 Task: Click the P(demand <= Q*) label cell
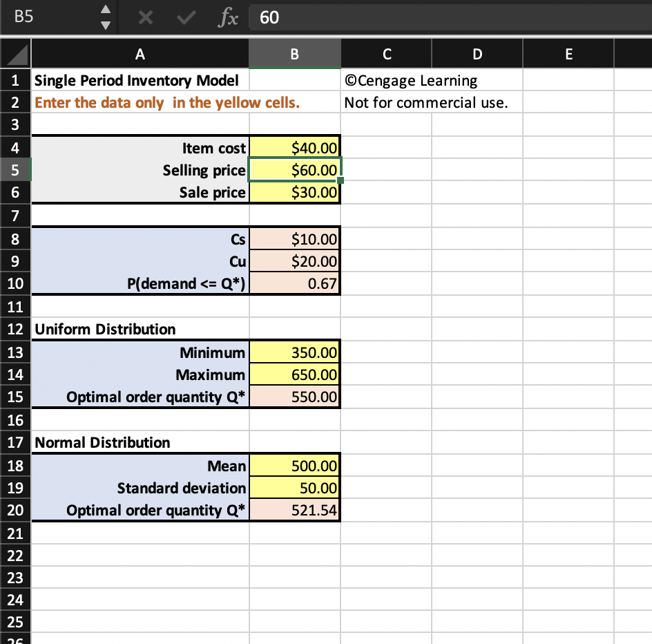pos(140,283)
